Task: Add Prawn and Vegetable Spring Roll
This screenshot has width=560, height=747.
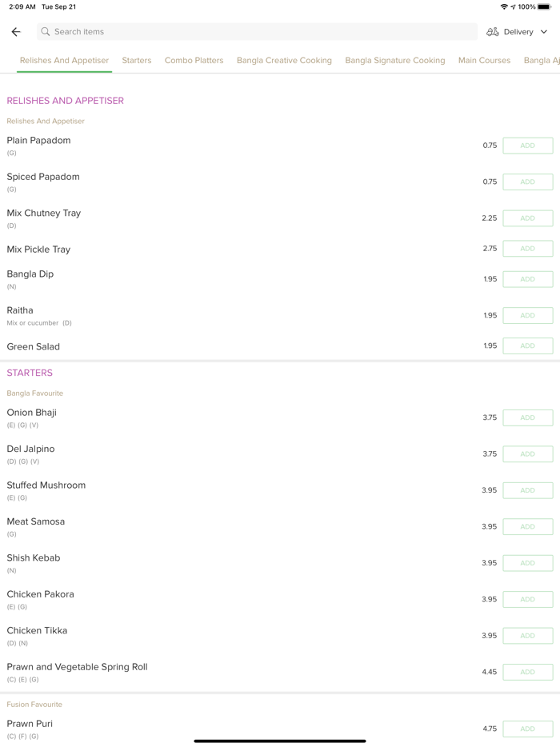Action: 527,672
